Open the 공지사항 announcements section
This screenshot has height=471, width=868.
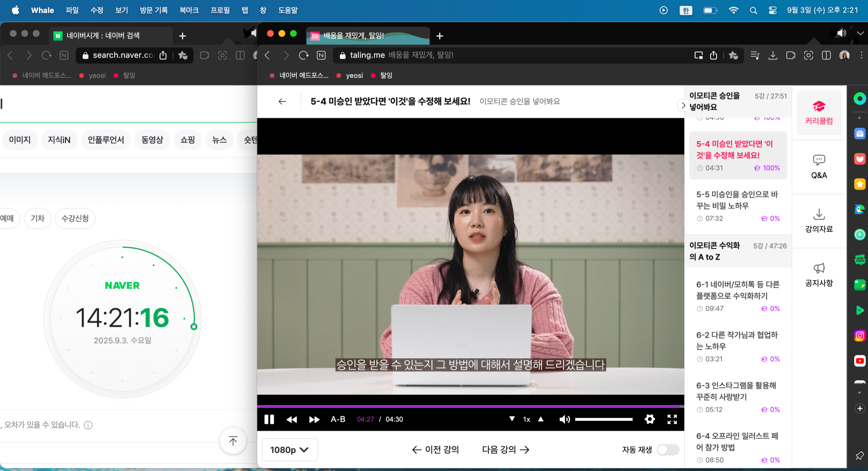tap(819, 274)
